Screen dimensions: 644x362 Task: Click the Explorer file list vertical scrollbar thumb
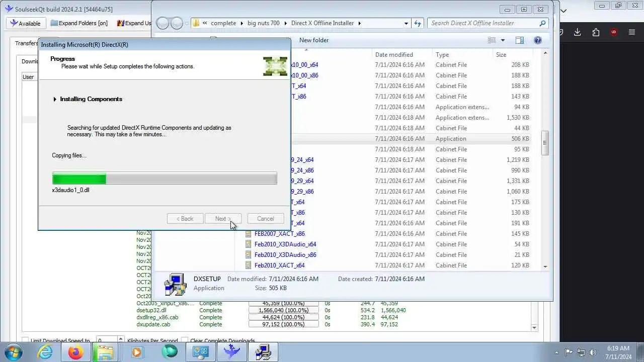[545, 143]
